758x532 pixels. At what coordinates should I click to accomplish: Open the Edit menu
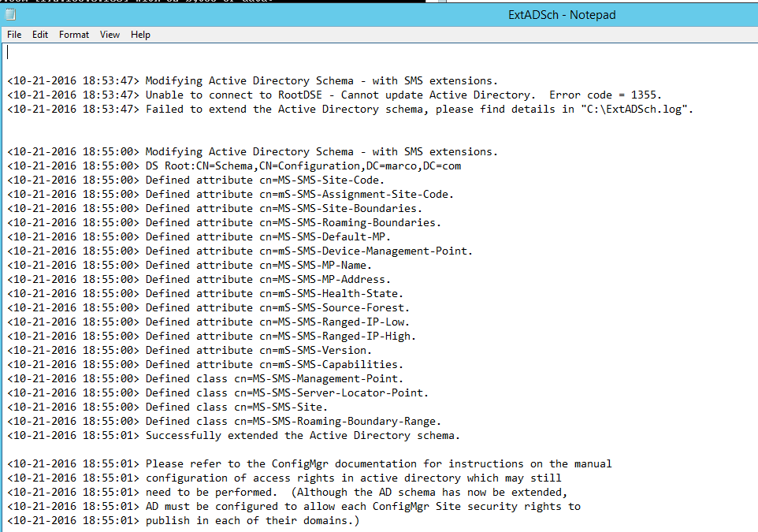point(40,35)
